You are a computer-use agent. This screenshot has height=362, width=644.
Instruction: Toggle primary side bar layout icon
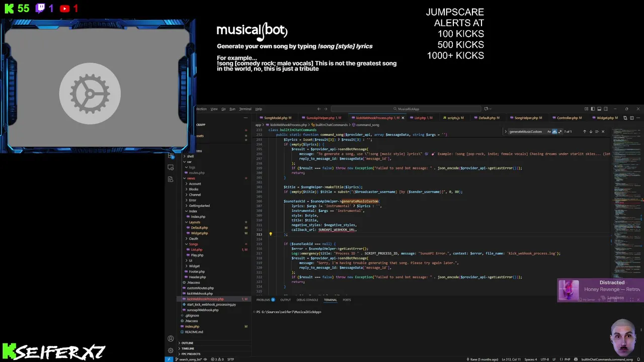(593, 109)
